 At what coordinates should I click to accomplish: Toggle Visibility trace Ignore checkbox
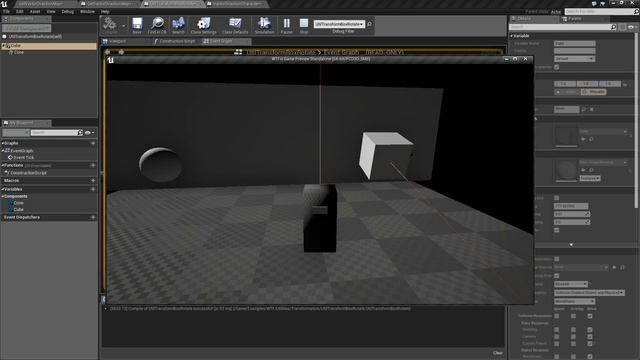coord(556,329)
